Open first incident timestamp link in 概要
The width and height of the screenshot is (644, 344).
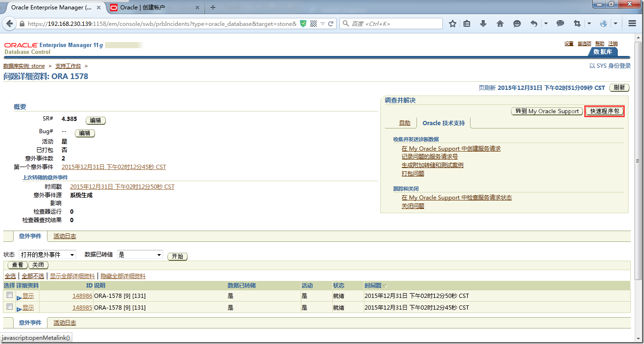[114, 167]
